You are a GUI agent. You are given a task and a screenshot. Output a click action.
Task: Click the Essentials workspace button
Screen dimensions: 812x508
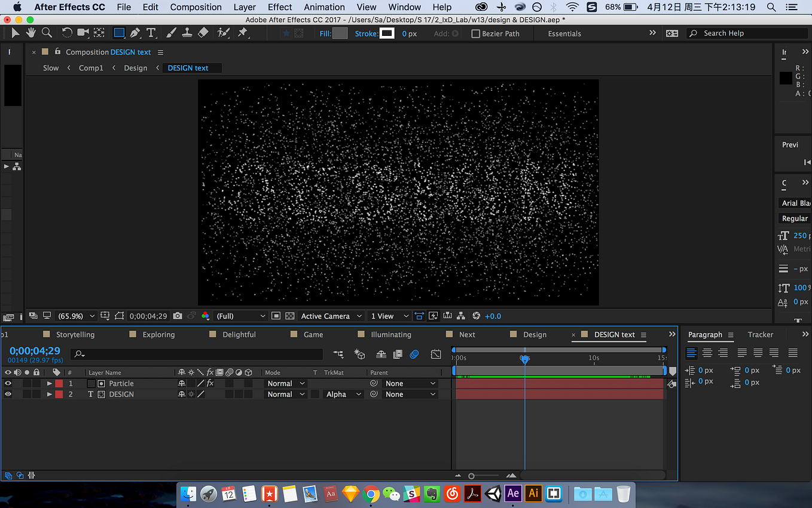point(564,34)
